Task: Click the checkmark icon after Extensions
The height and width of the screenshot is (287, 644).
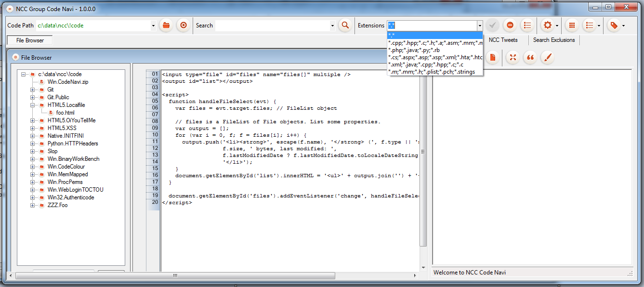Action: pyautogui.click(x=492, y=25)
